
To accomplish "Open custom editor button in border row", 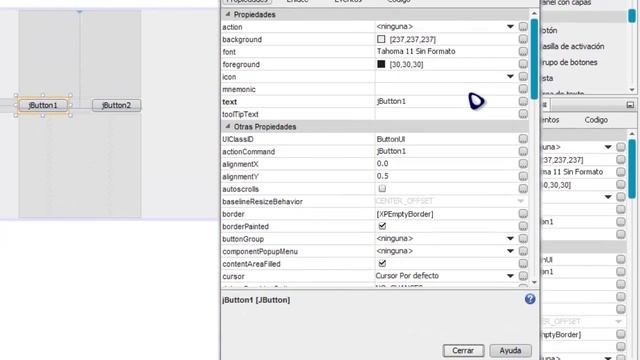I will tap(523, 214).
